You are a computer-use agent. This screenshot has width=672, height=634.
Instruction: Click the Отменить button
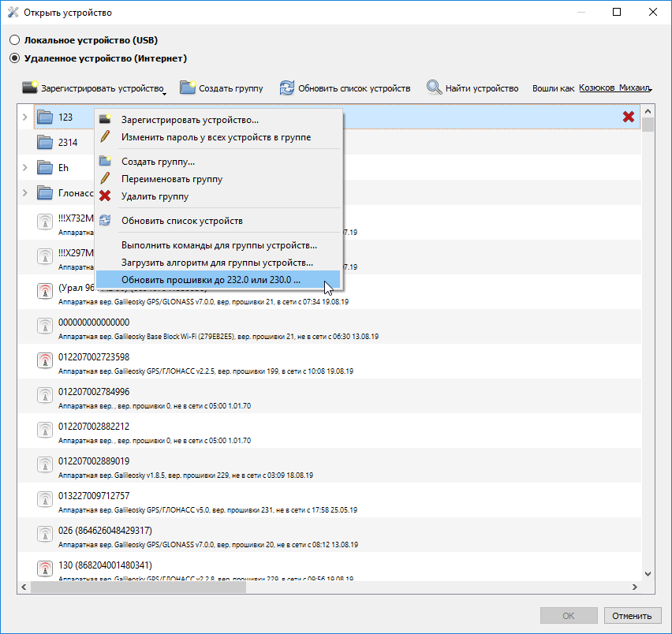pos(632,616)
